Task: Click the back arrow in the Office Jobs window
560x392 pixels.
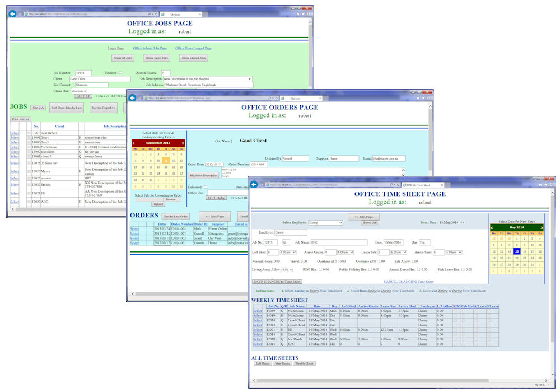Action: pos(12,13)
